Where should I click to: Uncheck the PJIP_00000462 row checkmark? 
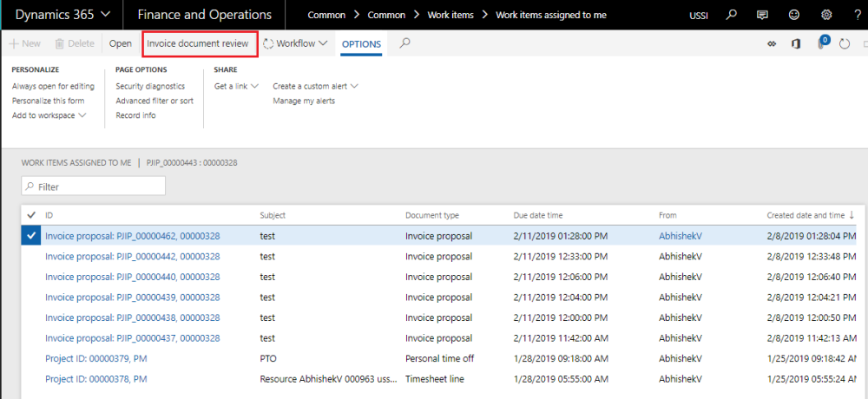[x=32, y=235]
